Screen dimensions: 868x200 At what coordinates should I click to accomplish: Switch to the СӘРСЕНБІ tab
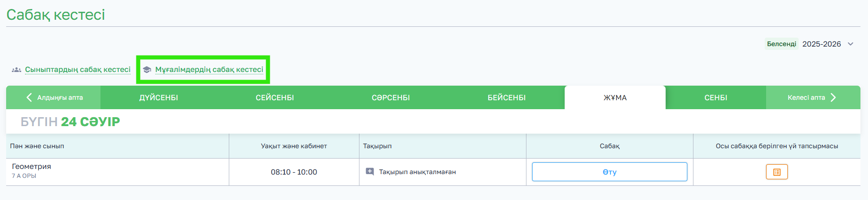point(391,97)
